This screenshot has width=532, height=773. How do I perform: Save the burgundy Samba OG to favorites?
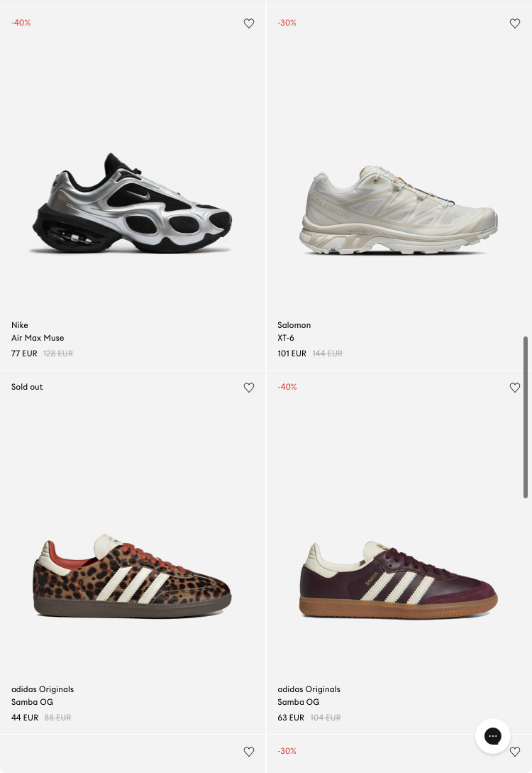click(515, 388)
